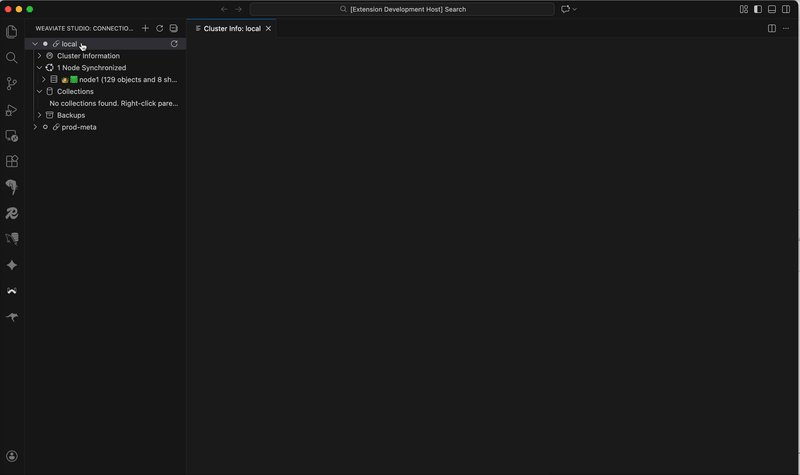Screen dimensions: 800x475
Task: Click the Cluster Information gauge icon
Action: click(49, 56)
